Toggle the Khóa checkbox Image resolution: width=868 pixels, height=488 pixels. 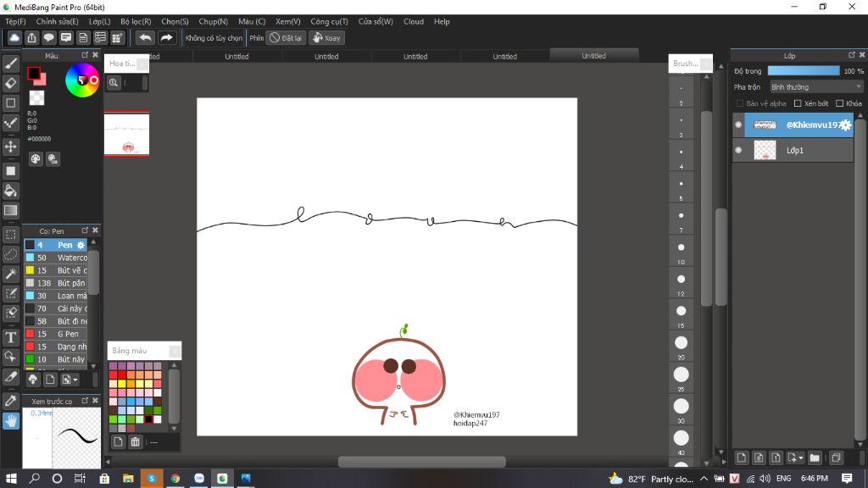click(840, 103)
